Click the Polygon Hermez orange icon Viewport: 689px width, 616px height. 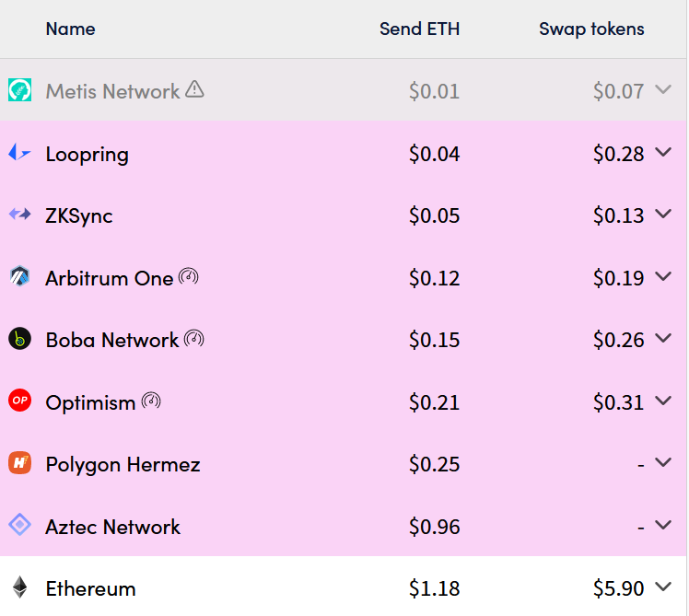[x=19, y=462]
